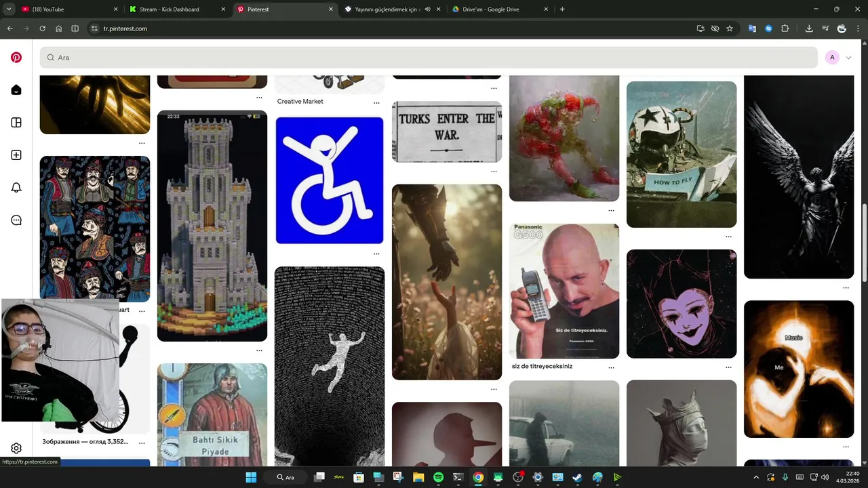Image resolution: width=868 pixels, height=488 pixels.
Task: Open the blue wheelchair jumping sign pin
Action: pyautogui.click(x=330, y=180)
